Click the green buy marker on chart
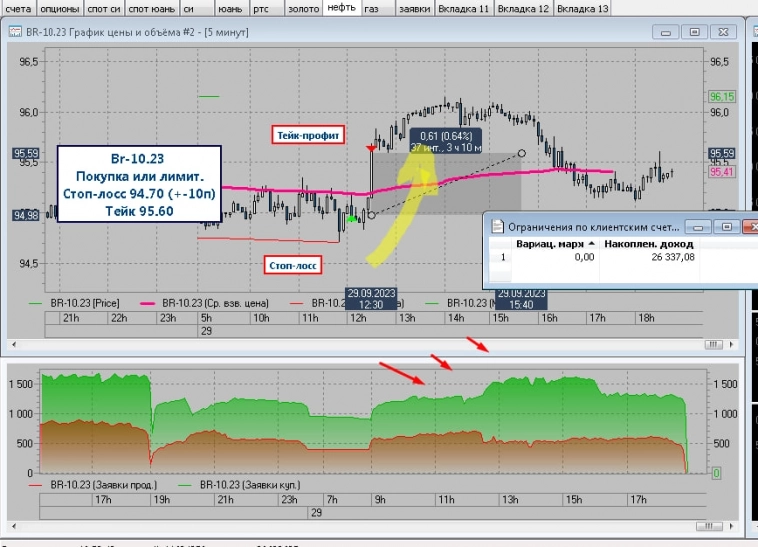 pos(352,219)
